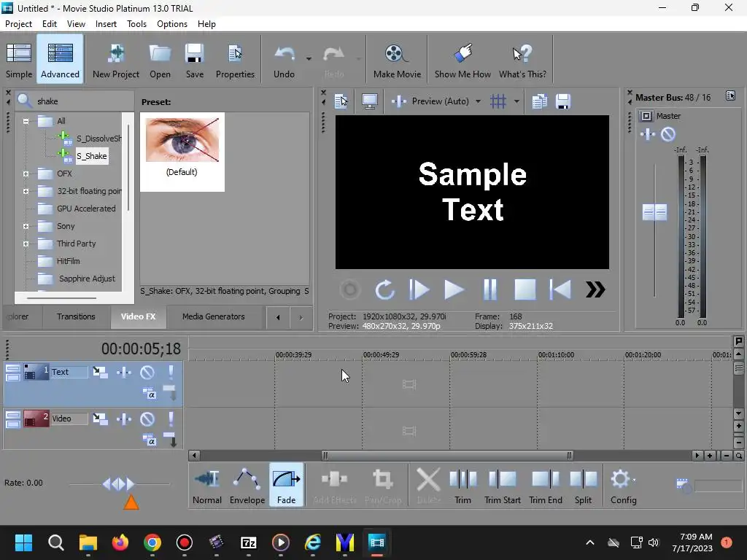Expand the Third Party folder
This screenshot has width=747, height=560.
(x=26, y=244)
